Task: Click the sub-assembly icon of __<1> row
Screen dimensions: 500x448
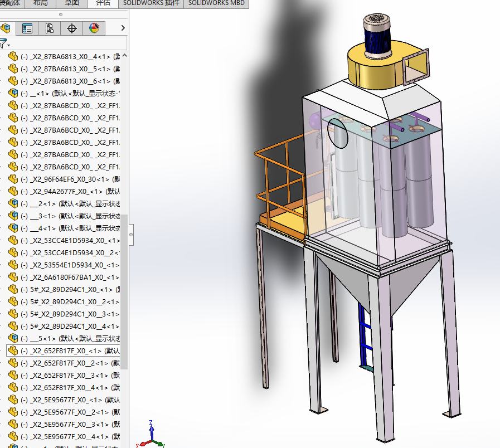Action: pos(13,93)
